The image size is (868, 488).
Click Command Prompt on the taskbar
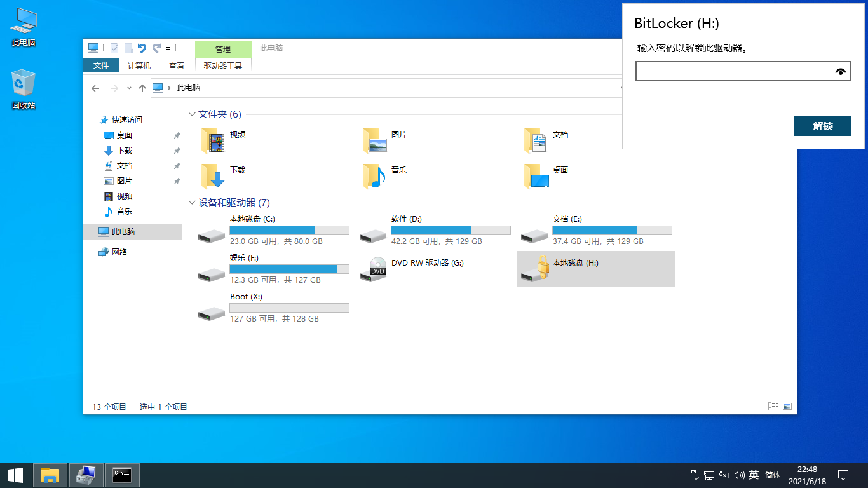pos(122,475)
